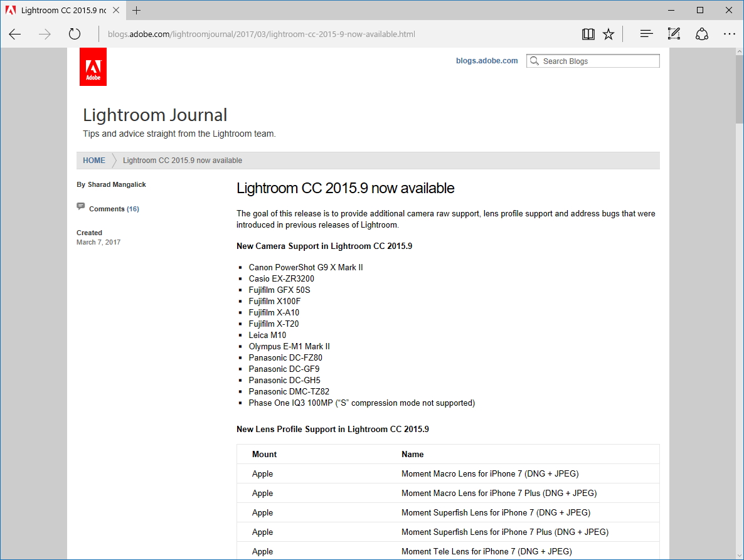This screenshot has width=744, height=560.
Task: Open the Comments (16) link
Action: click(114, 209)
